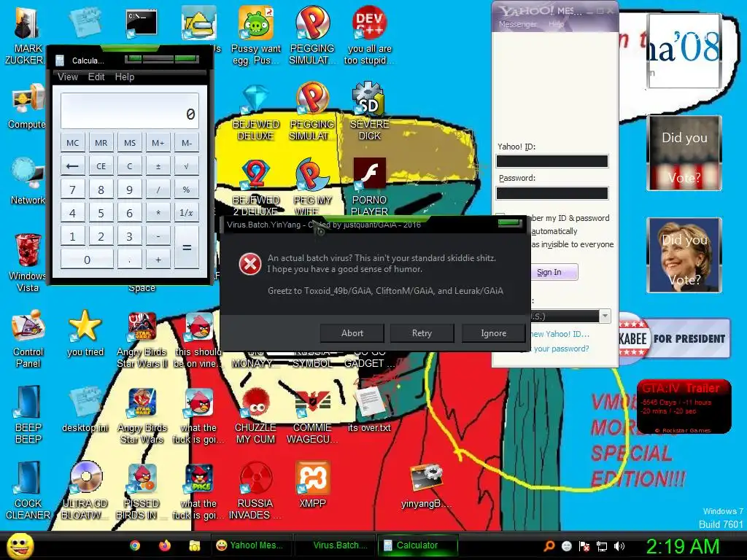This screenshot has height=560, width=747.
Task: Open Yahoo Messenger's Help menu
Action: pyautogui.click(x=556, y=24)
